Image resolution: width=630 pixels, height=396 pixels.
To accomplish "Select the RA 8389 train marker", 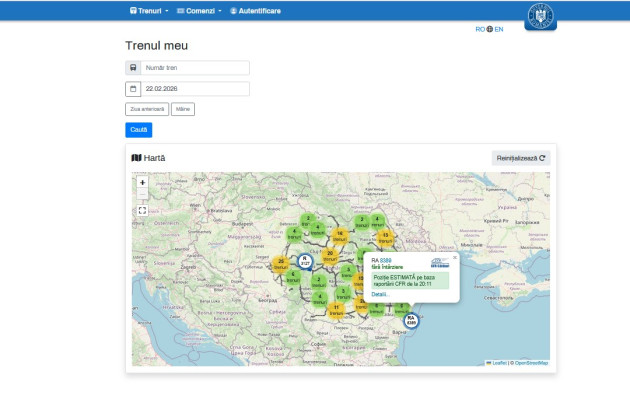I will 411,320.
